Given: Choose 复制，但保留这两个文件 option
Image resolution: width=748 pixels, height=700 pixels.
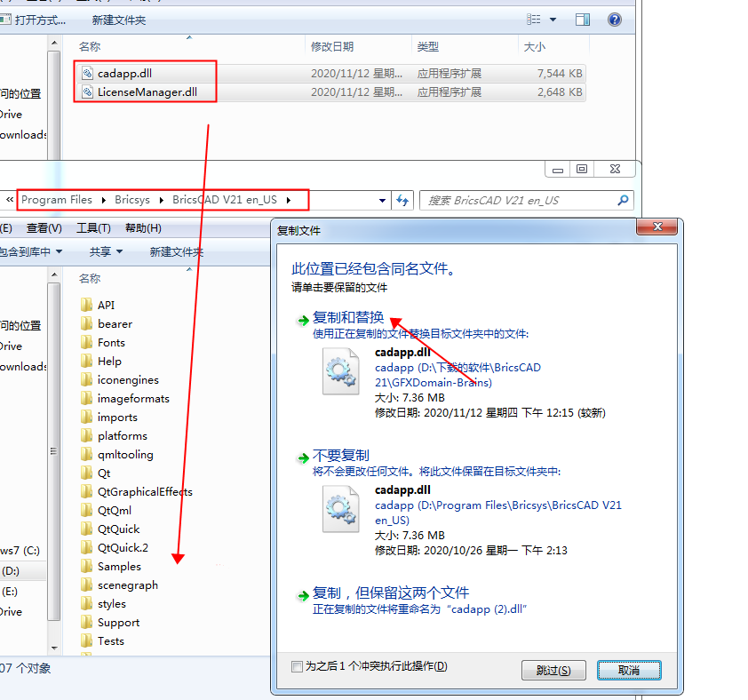Looking at the screenshot, I should pyautogui.click(x=391, y=593).
